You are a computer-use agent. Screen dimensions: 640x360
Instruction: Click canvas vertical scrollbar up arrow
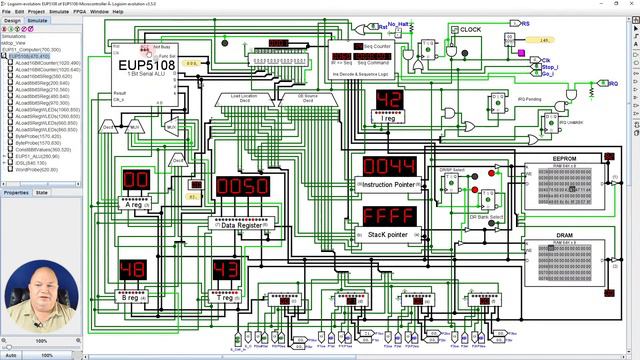click(630, 20)
